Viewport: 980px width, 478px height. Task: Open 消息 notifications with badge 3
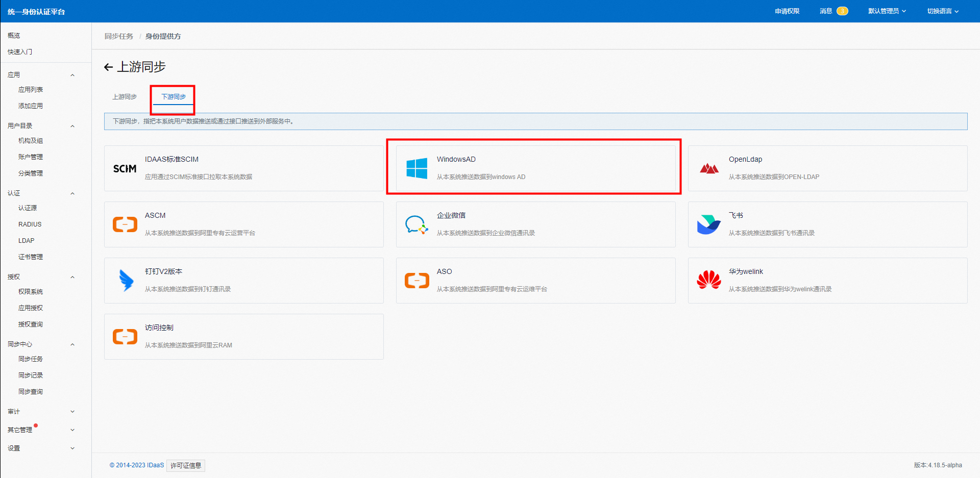[x=833, y=11]
